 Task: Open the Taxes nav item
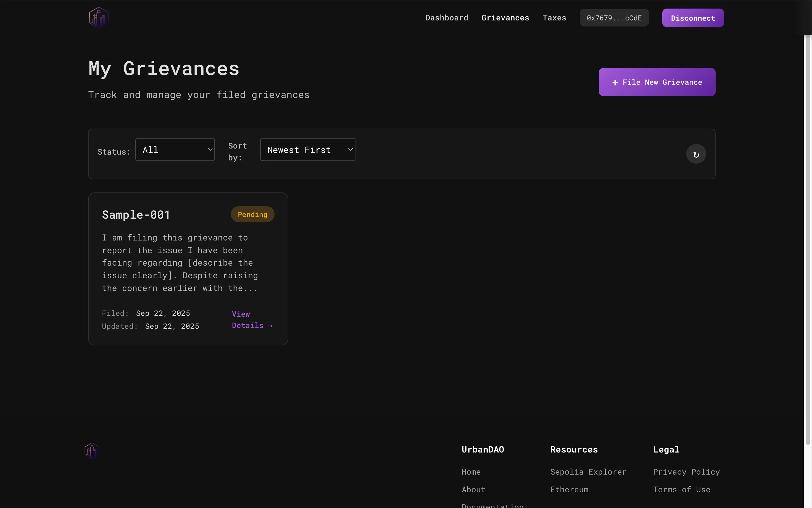point(554,18)
